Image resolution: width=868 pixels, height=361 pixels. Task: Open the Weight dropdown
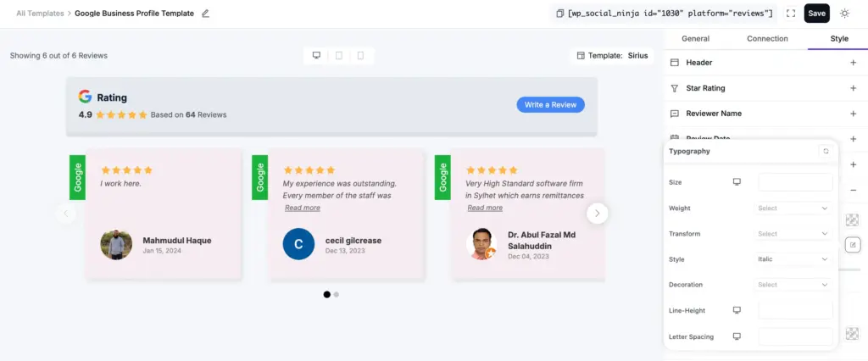pos(793,208)
